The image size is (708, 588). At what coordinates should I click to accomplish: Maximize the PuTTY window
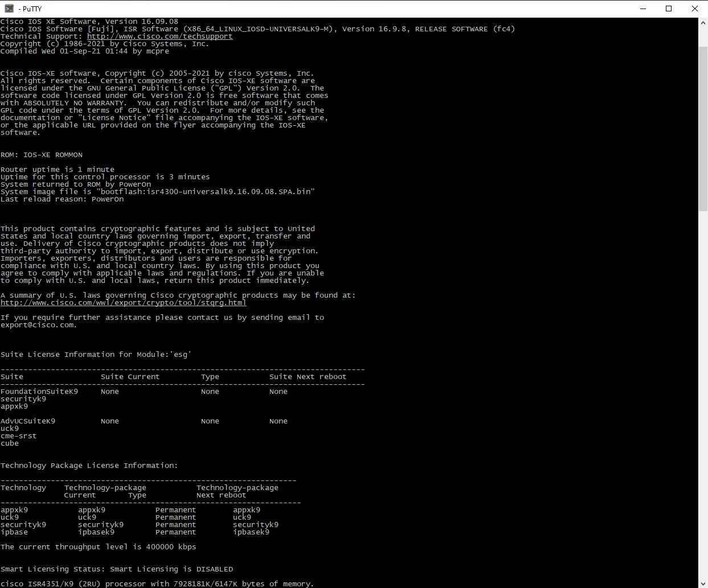pyautogui.click(x=669, y=9)
